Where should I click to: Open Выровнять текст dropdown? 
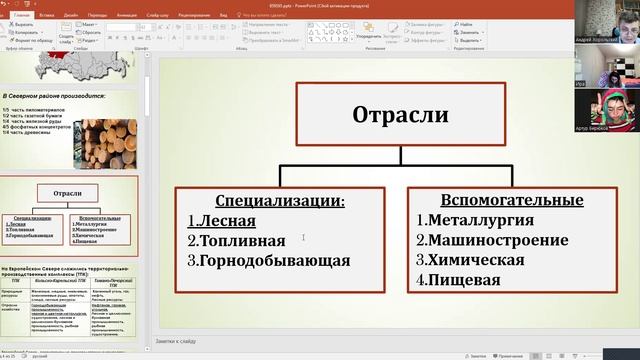point(263,32)
